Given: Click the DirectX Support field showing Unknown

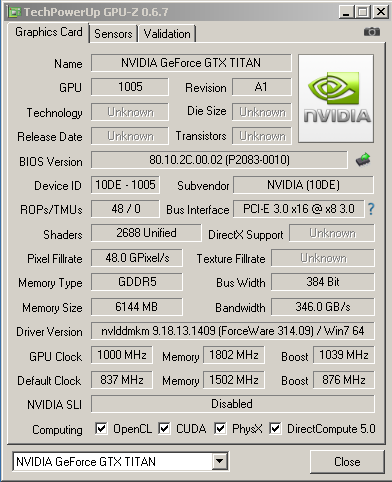Looking at the screenshot, I should (332, 233).
